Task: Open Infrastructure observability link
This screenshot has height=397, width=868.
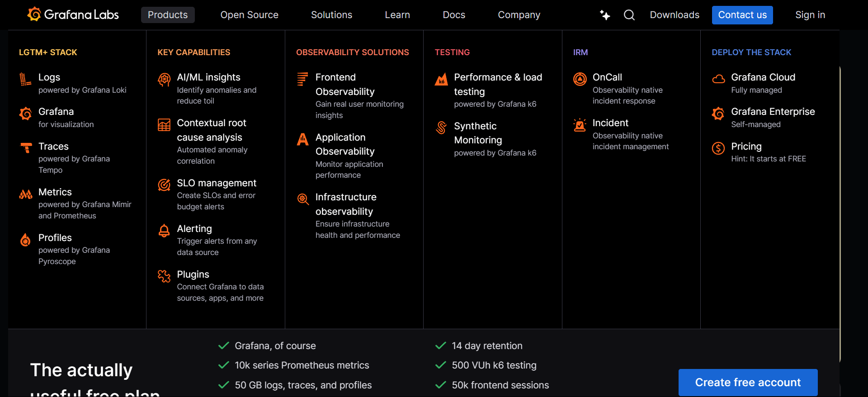Action: tap(346, 204)
